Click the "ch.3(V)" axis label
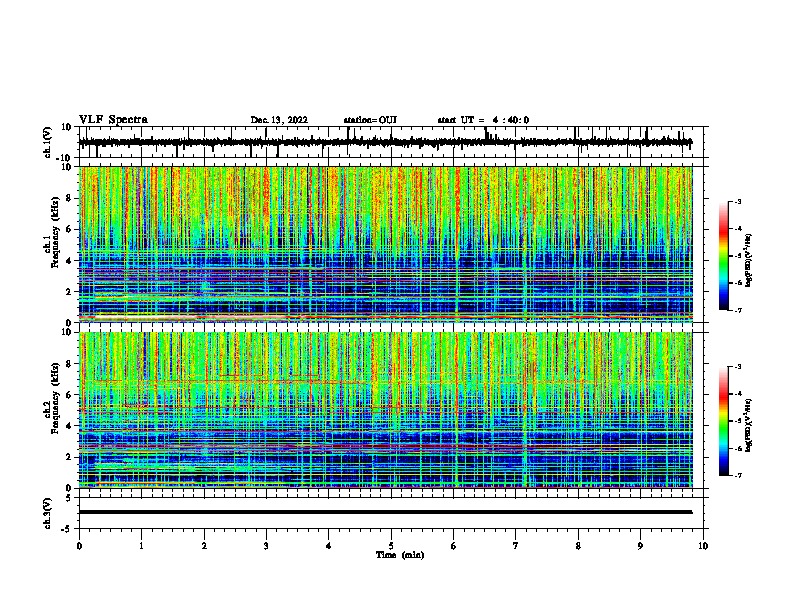 pos(48,513)
